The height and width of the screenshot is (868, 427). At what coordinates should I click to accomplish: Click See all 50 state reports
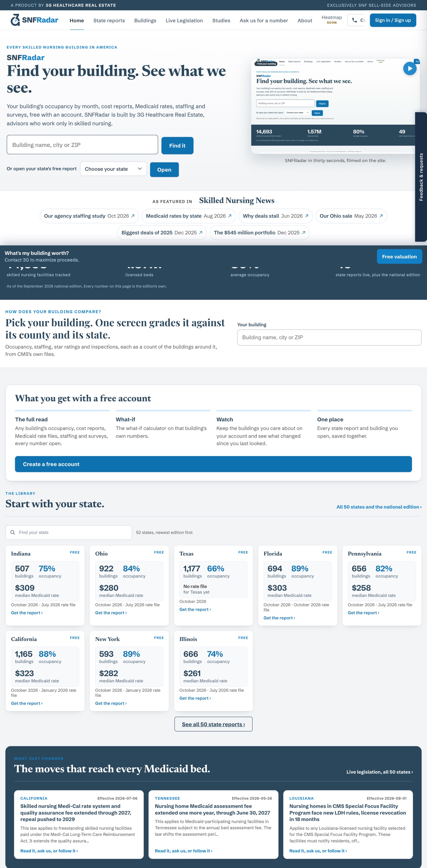(213, 724)
